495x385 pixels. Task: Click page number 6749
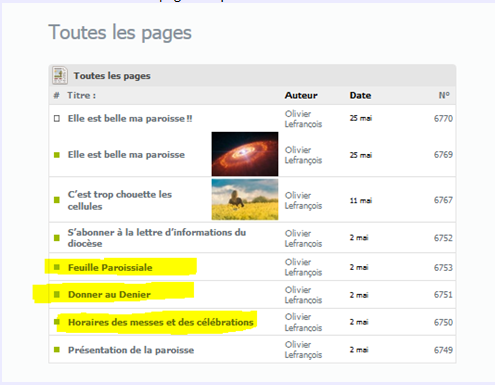[x=443, y=350]
